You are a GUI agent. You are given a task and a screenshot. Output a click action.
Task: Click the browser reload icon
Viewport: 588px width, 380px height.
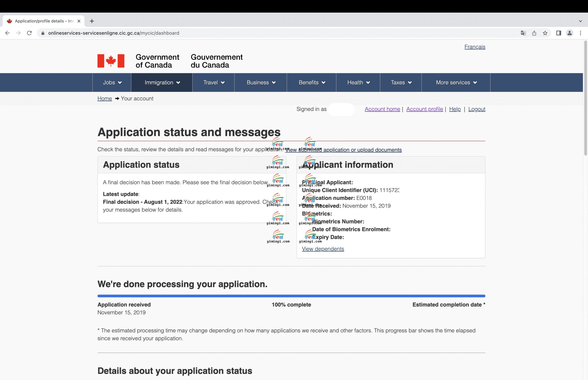[29, 33]
